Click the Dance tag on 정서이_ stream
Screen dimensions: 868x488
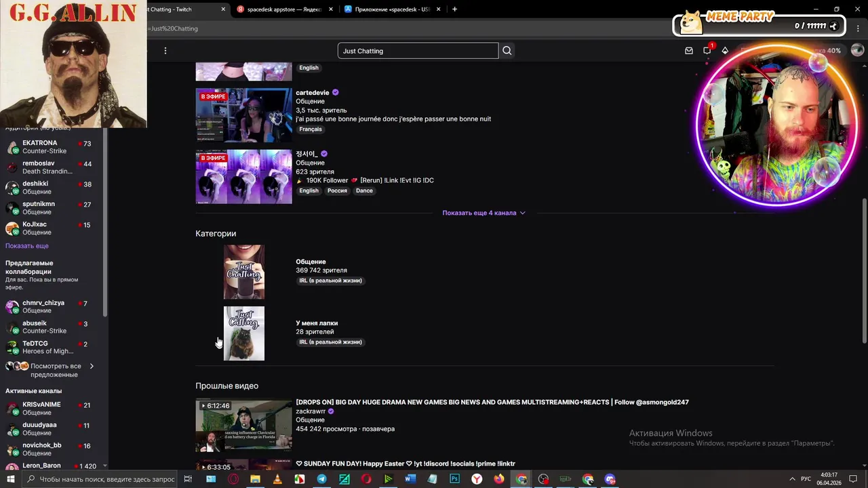point(364,190)
